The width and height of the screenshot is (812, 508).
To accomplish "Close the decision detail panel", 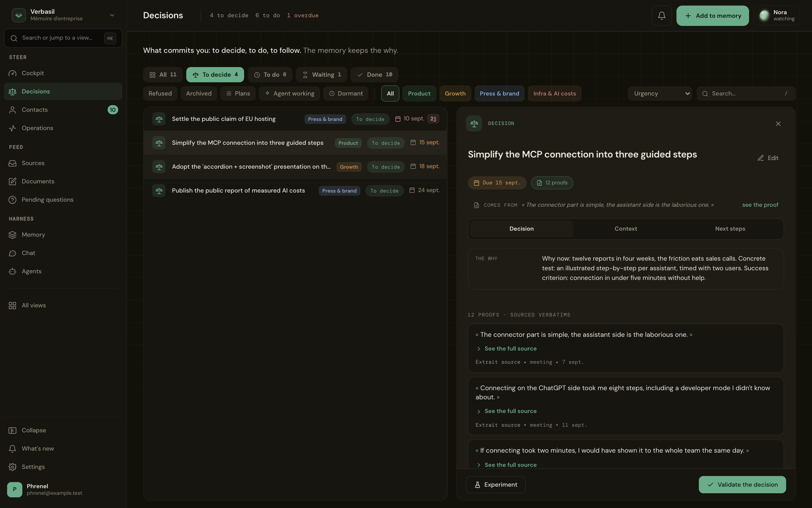I will 778,124.
